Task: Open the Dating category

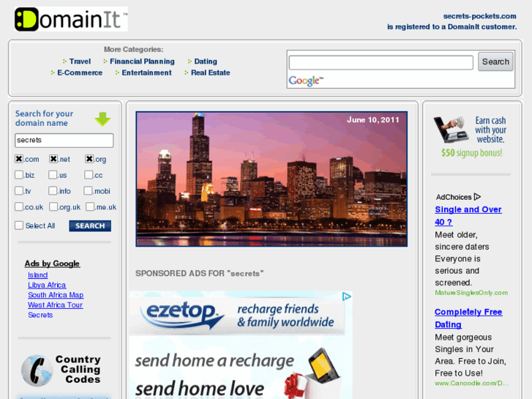Action: [206, 61]
